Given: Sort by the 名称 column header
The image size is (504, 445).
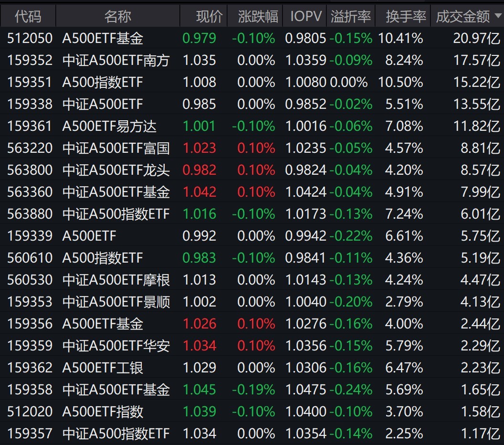Looking at the screenshot, I should click(x=117, y=16).
